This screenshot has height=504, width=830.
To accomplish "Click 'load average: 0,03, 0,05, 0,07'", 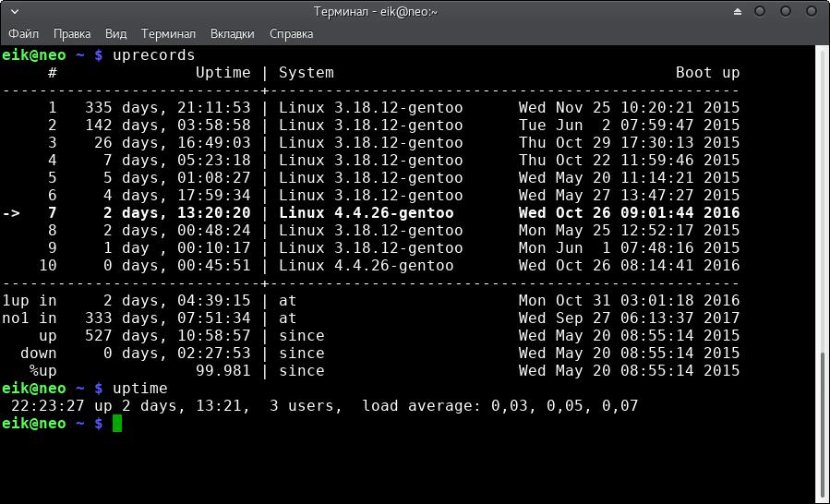I will [x=500, y=406].
